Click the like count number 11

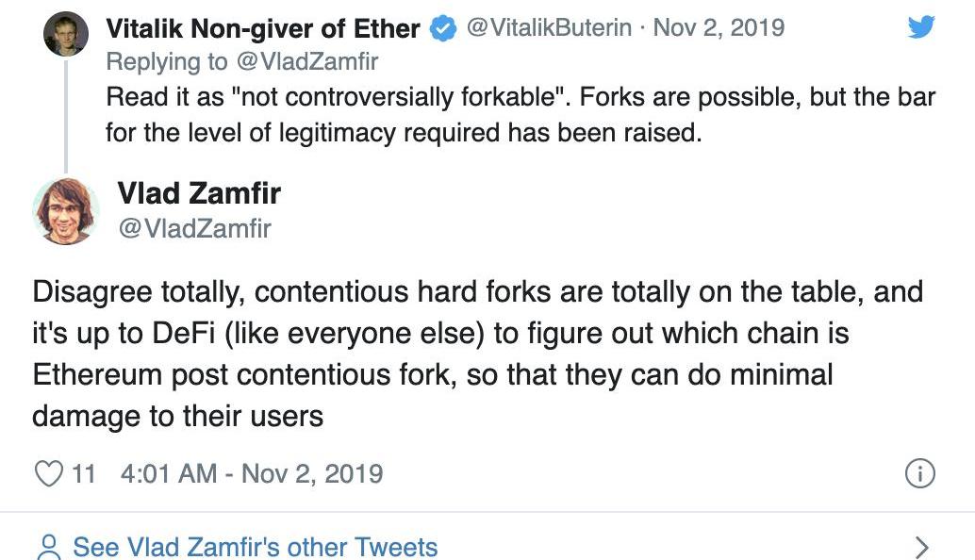pos(83,472)
